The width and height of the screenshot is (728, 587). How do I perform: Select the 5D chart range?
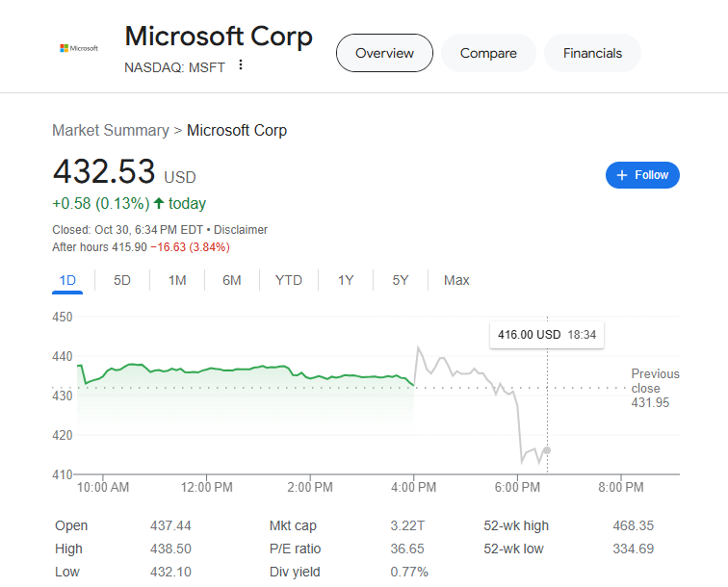pos(122,280)
